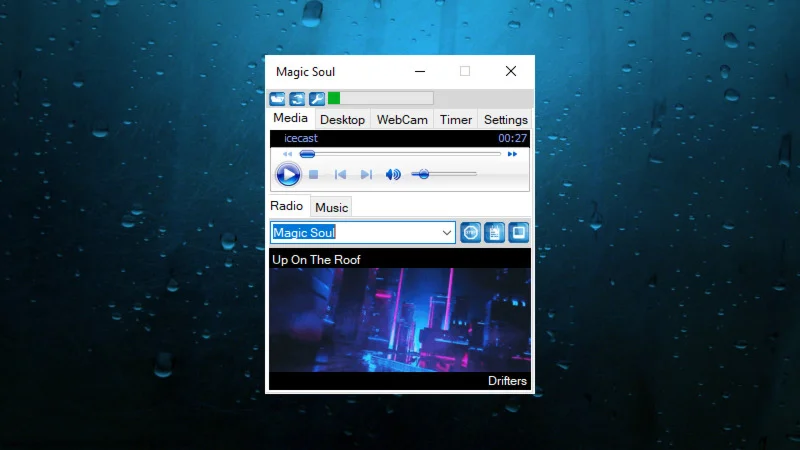Viewport: 800px width, 450px height.
Task: Close the Magic Soul window
Action: click(511, 71)
